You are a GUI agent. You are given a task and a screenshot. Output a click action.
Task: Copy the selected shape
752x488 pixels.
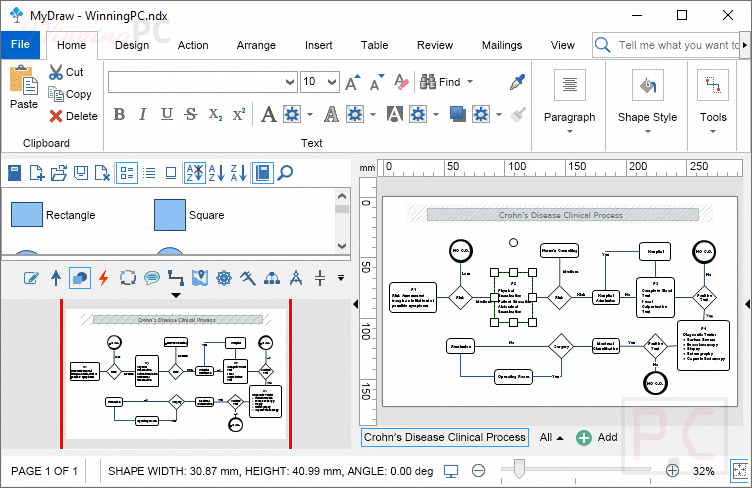56,94
